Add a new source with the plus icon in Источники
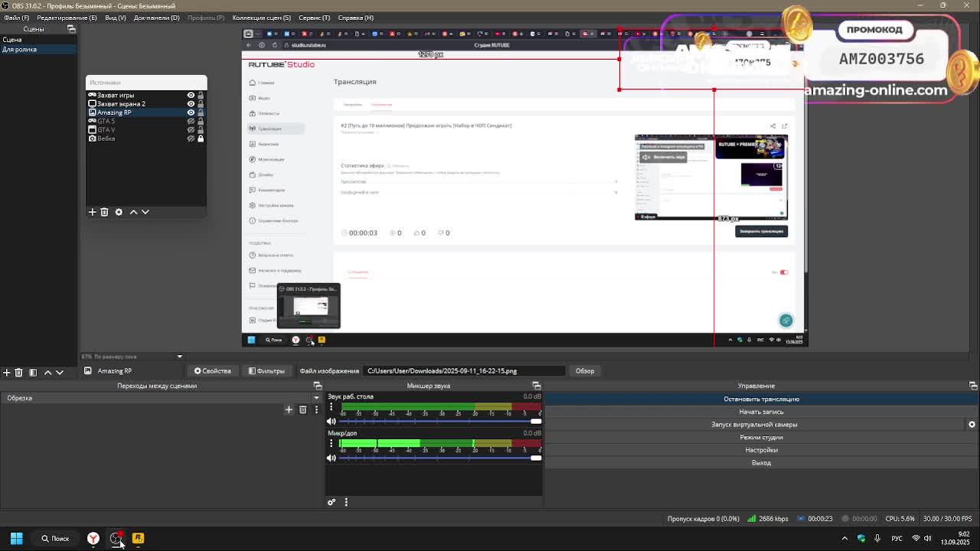Image resolution: width=980 pixels, height=551 pixels. coord(92,212)
